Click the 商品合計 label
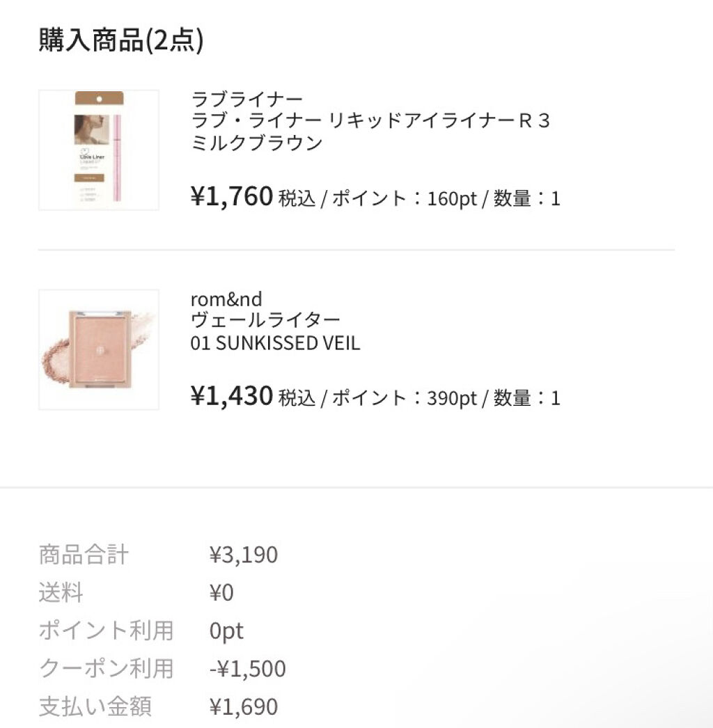The height and width of the screenshot is (728, 713). point(84,555)
